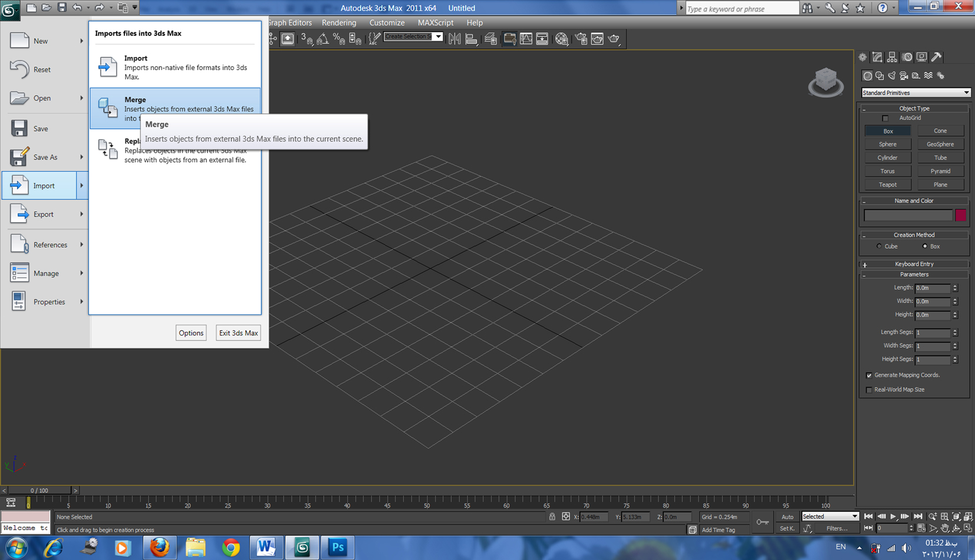
Task: Click the Mirror tool in toolbar
Action: coord(454,39)
